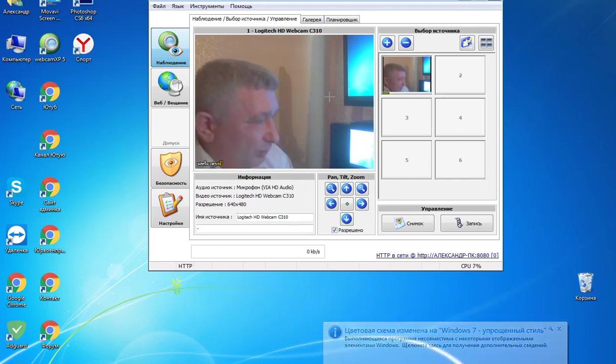
Task: Close the color scheme notification balloon
Action: tap(559, 329)
